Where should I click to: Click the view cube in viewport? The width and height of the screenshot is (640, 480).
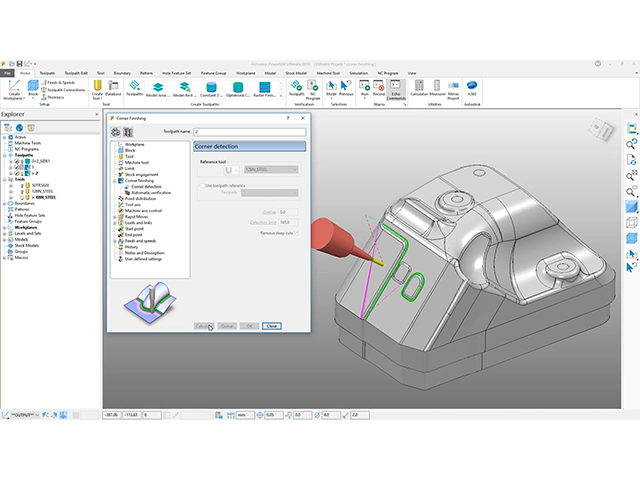[x=601, y=132]
